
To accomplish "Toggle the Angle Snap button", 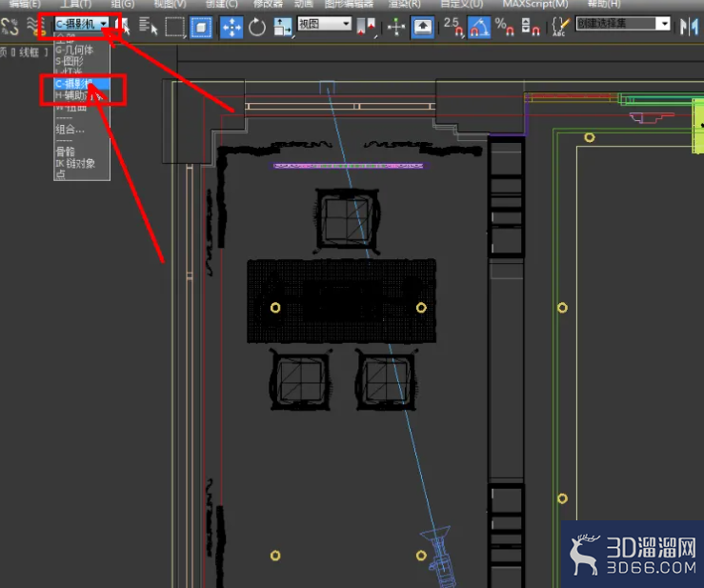I will click(479, 27).
